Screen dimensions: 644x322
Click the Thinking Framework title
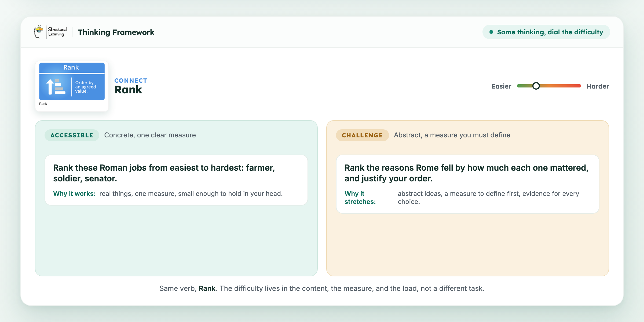116,32
